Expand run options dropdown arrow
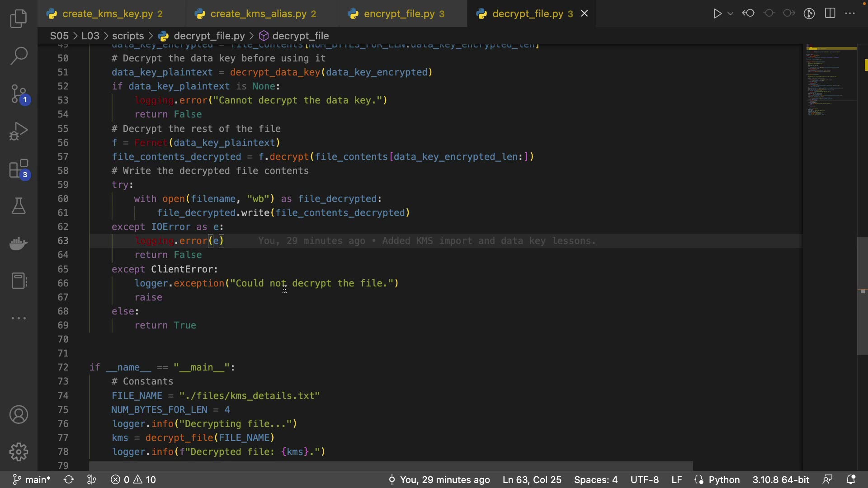 [x=731, y=14]
